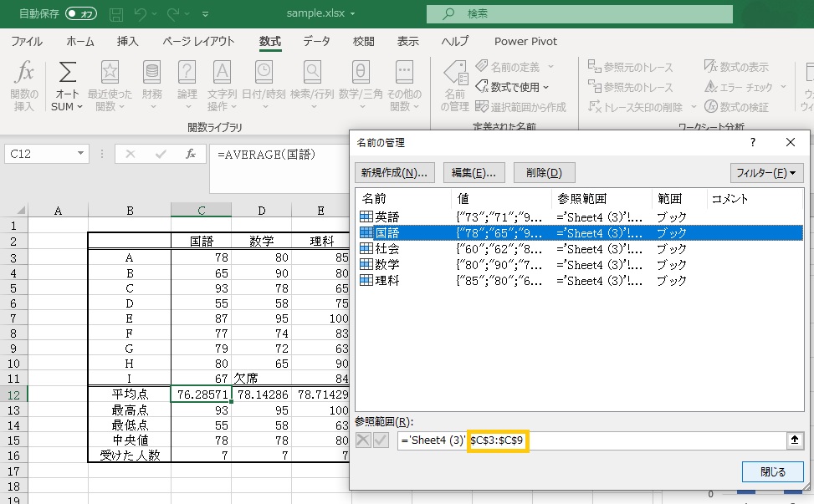Screen dimensions: 814x504
Task: Click the collapse dialog icon in 参照範囲 field
Action: pos(793,440)
